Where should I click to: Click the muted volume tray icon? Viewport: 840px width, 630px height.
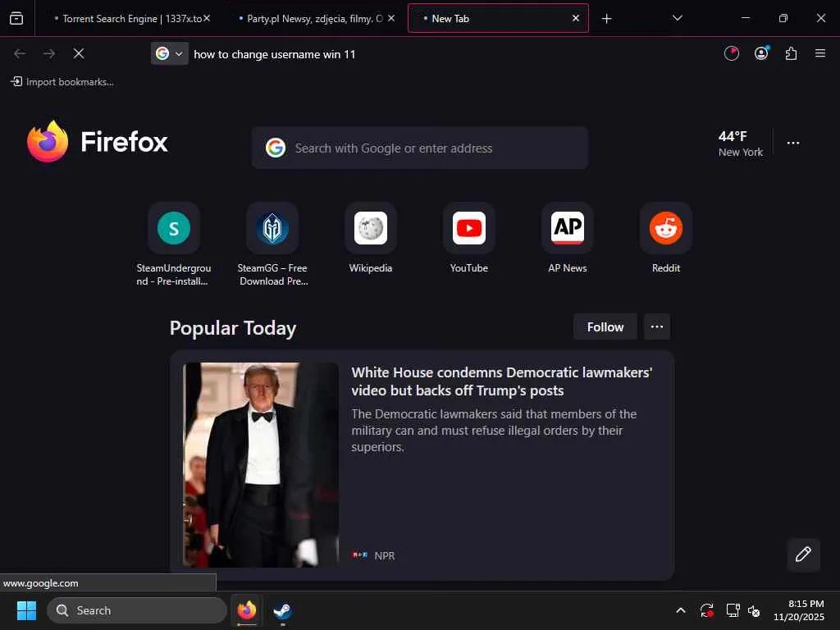[754, 610]
